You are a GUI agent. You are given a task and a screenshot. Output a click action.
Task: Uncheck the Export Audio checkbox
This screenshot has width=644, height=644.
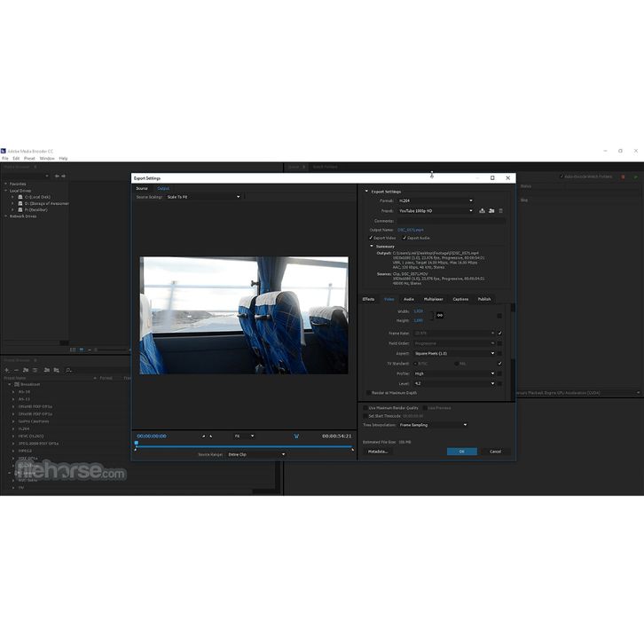[x=404, y=238]
